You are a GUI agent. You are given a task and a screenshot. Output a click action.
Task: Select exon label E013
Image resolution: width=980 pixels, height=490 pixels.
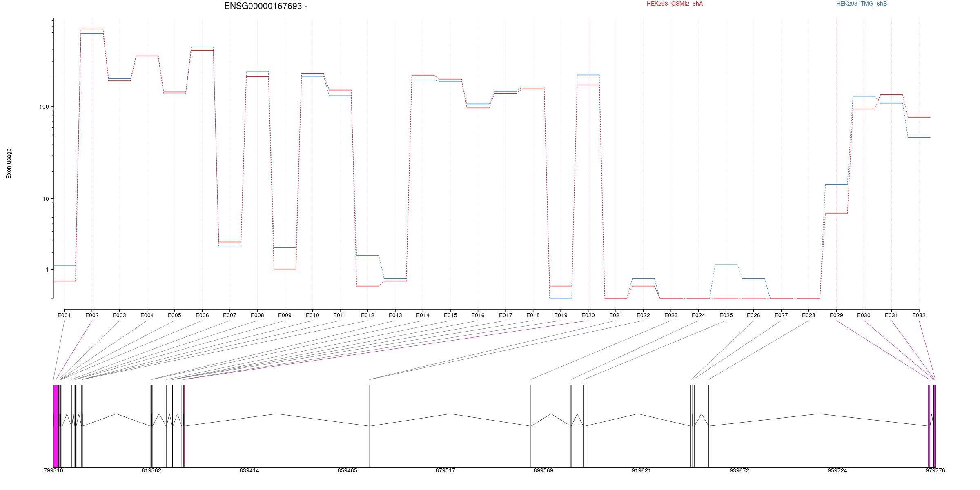pyautogui.click(x=395, y=315)
